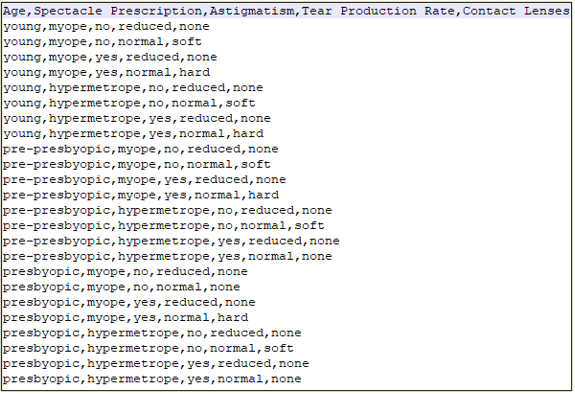The height and width of the screenshot is (394, 575).
Task: Click line 'young,hypermetrope,no,normal,soft'
Action: tap(129, 103)
